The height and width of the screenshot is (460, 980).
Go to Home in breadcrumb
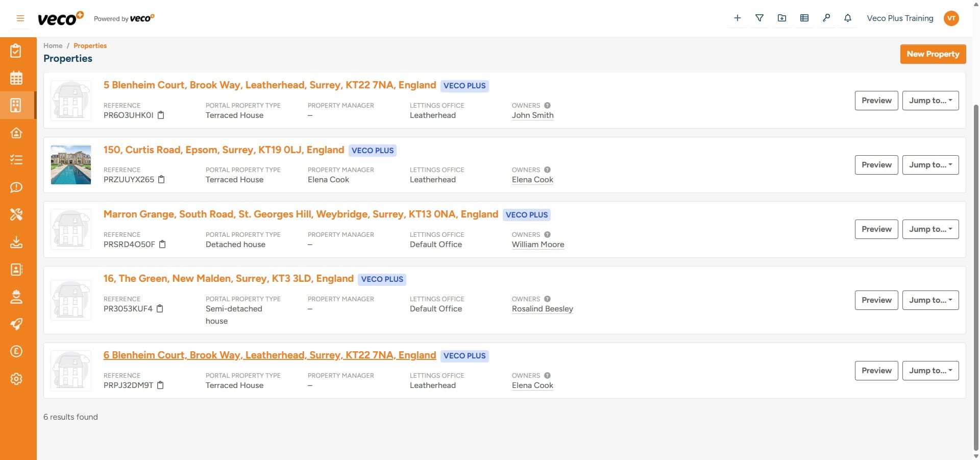(x=53, y=46)
